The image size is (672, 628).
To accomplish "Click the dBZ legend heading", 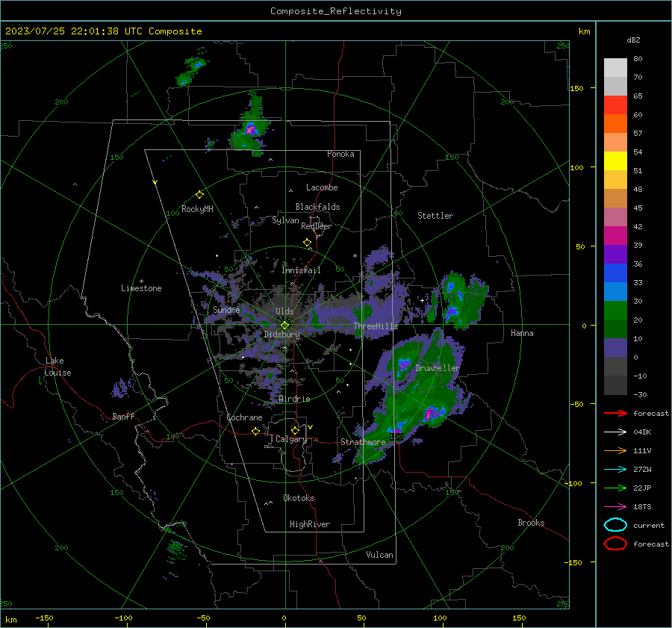I will [633, 40].
